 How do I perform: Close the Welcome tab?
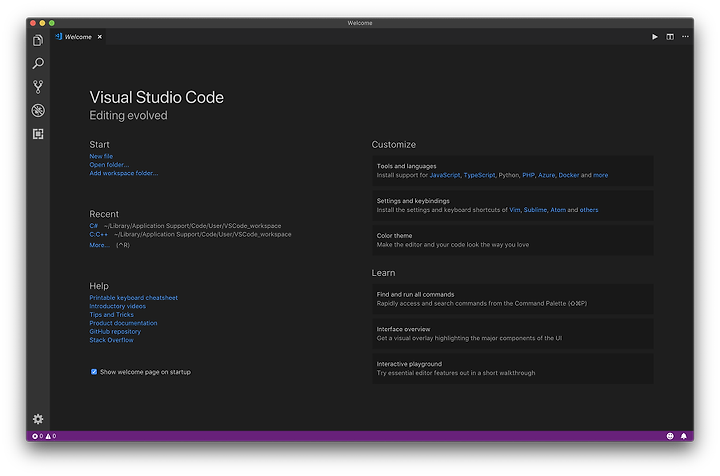click(x=100, y=37)
